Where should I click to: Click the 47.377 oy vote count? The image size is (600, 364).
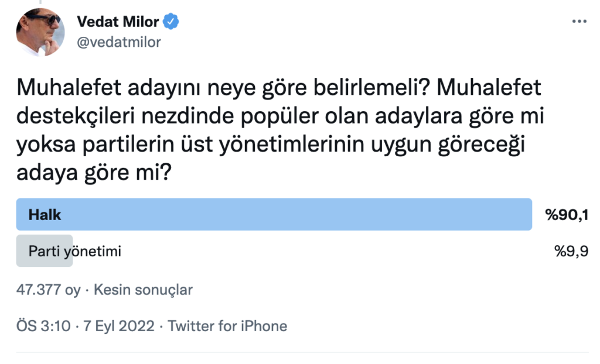(49, 289)
